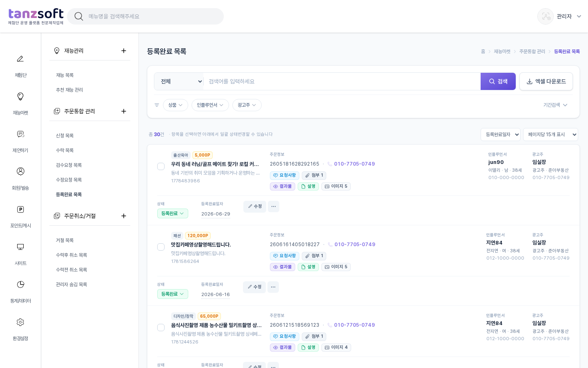This screenshot has height=368, width=588.
Task: Go to 거절 목록 menu
Action: click(65, 240)
